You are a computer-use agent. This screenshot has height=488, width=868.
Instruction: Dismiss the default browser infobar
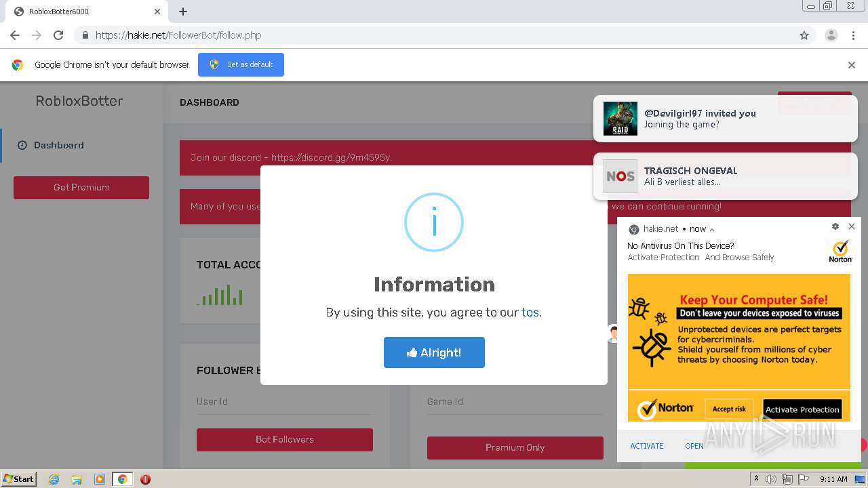(851, 65)
